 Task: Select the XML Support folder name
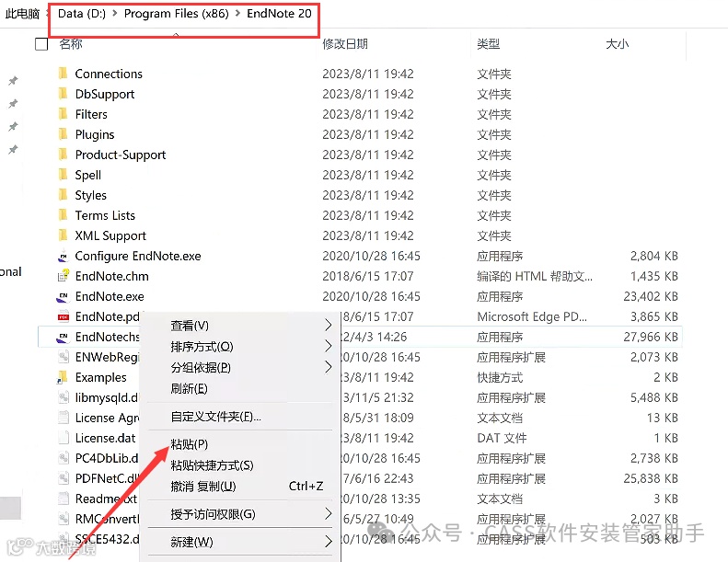110,235
